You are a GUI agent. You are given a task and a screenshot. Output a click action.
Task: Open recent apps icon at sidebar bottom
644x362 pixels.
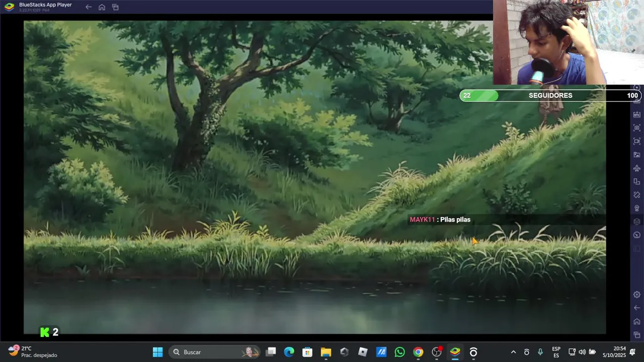click(x=636, y=335)
